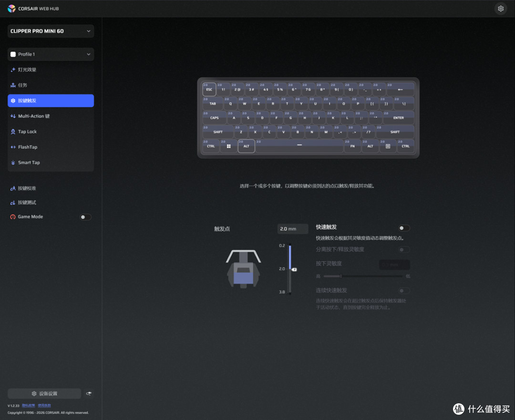515x420 pixels.
Task: Enable the 快速触发 rapid trigger switch
Action: pyautogui.click(x=404, y=228)
